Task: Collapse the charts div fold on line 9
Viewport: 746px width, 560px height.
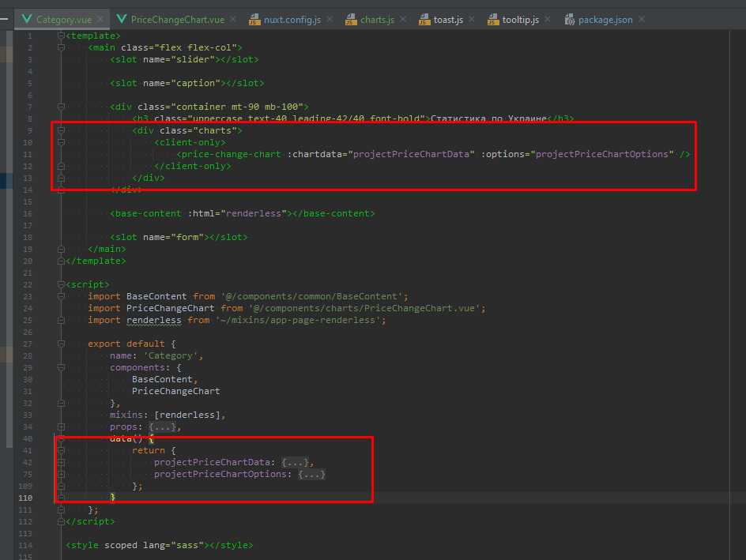Action: click(61, 130)
